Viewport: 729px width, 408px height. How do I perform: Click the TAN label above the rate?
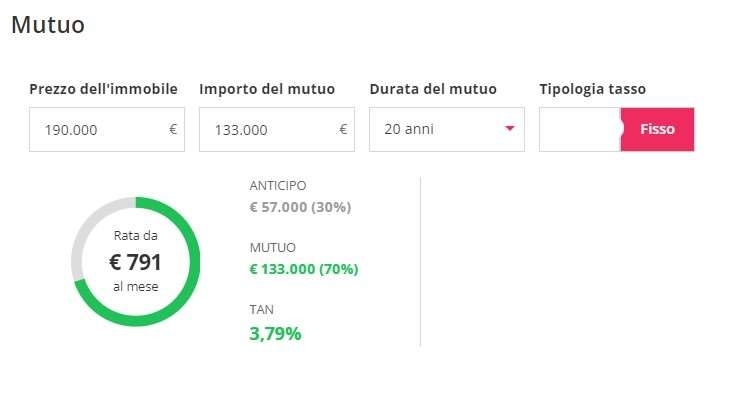click(261, 309)
